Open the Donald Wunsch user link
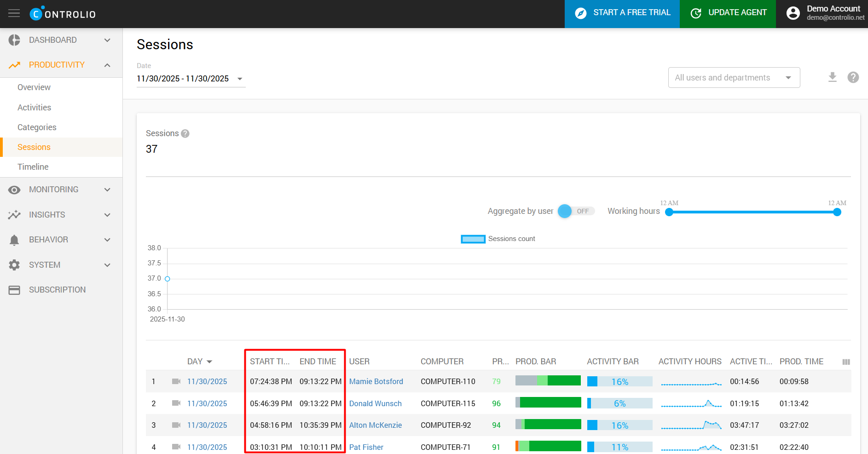 375,403
